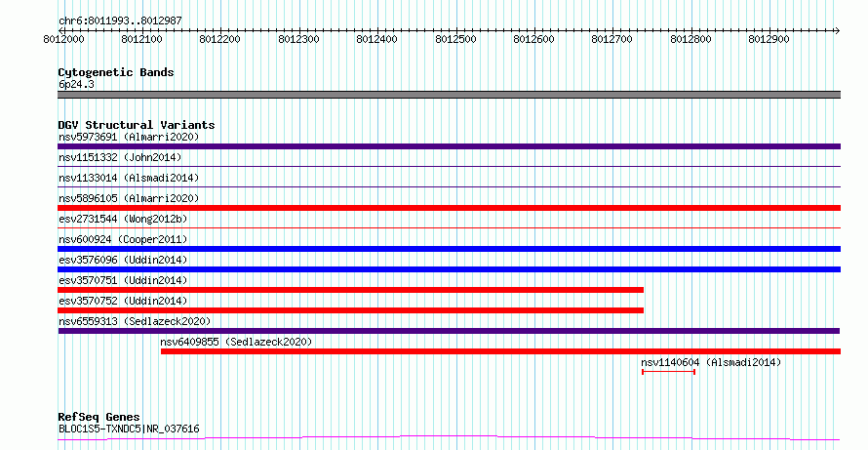
Task: Select the gray 6p24.3 cytogenetic band bar
Action: [449, 95]
